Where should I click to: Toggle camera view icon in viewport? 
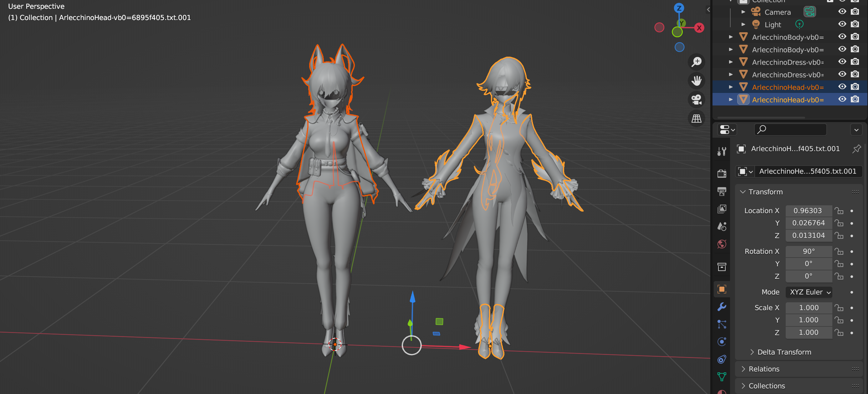(x=696, y=100)
